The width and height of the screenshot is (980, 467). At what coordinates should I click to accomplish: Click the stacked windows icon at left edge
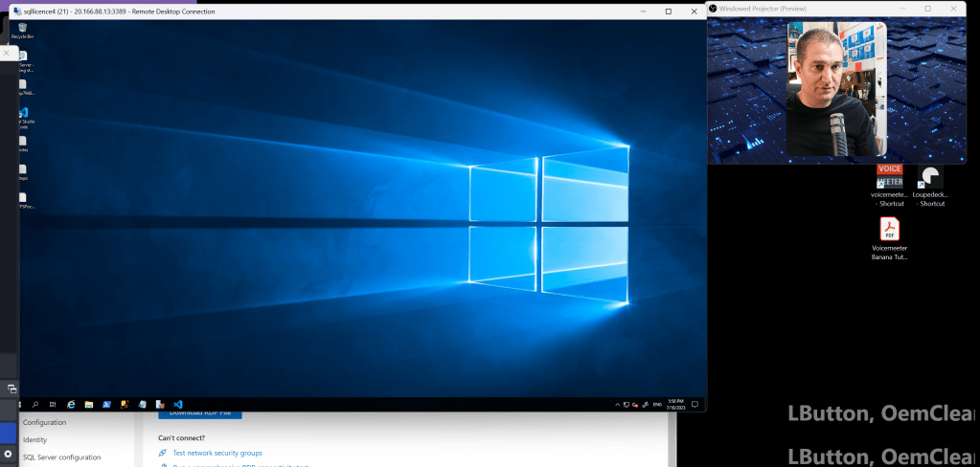11,389
